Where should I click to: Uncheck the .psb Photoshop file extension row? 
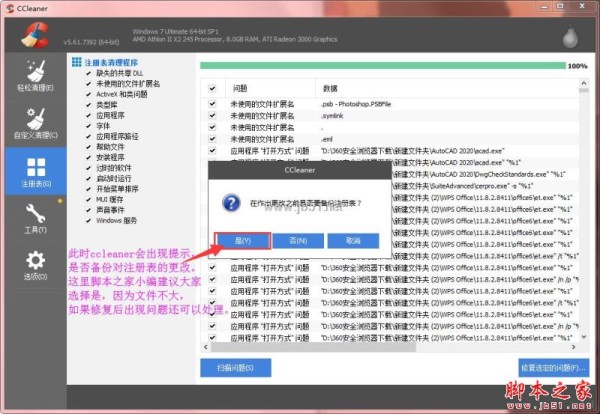212,102
